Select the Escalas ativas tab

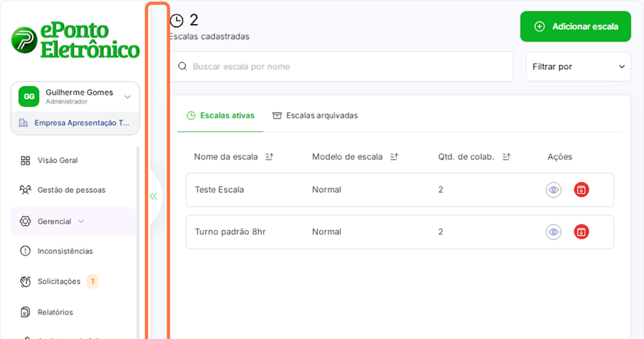220,116
